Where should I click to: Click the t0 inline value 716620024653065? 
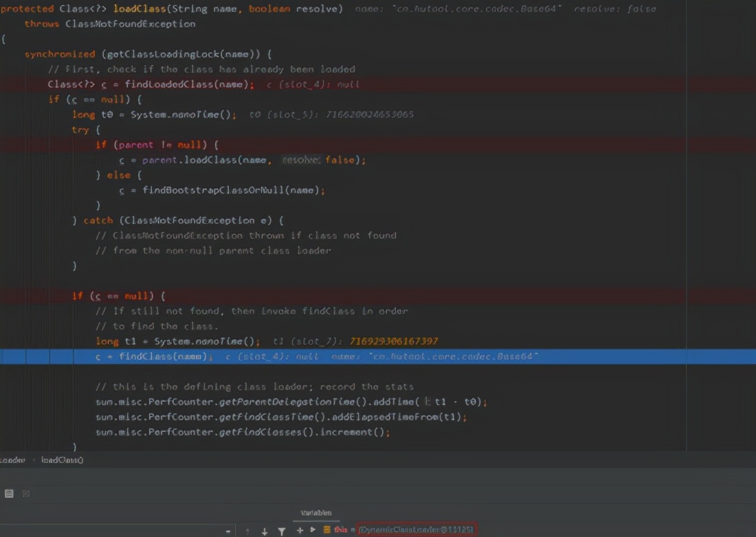point(369,115)
